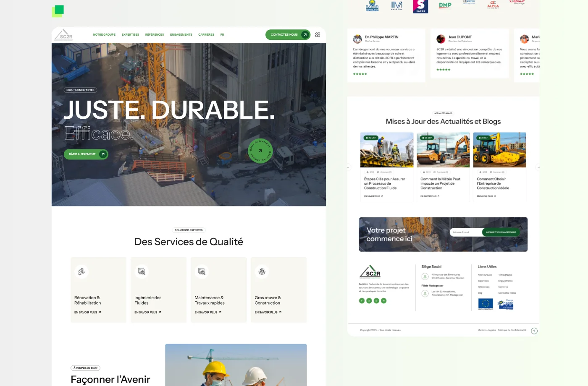
Task: Open the Politique de Confidentialité link
Action: point(512,330)
